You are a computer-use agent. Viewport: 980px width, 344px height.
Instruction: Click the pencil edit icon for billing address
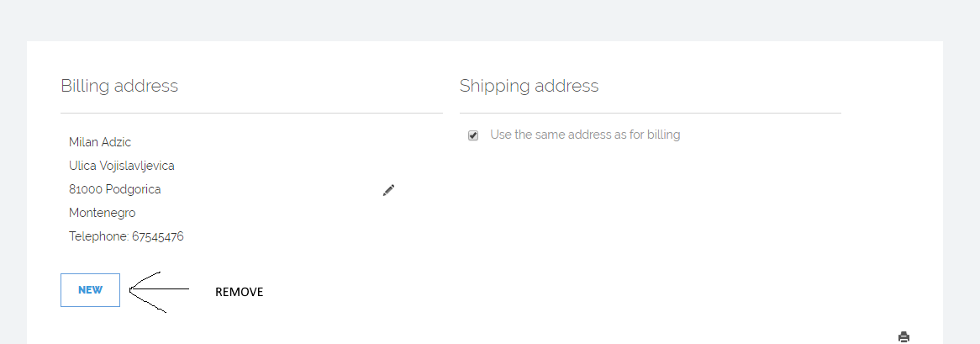click(x=388, y=190)
